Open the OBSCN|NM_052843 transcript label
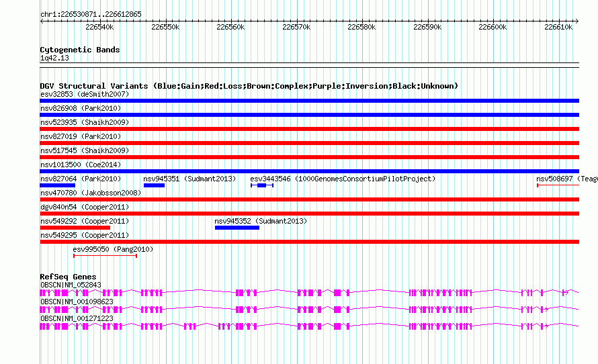The width and height of the screenshot is (598, 364). (71, 285)
